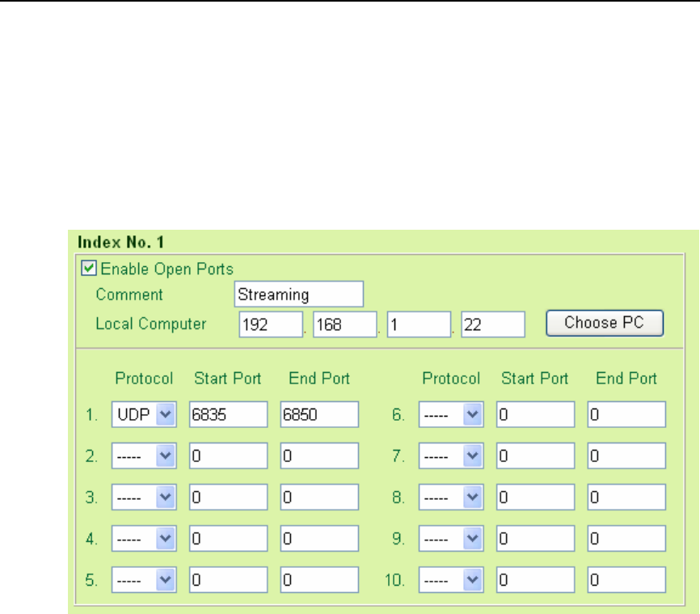The width and height of the screenshot is (700, 614).
Task: Open the row 7 protocol dropdown
Action: coord(451,455)
